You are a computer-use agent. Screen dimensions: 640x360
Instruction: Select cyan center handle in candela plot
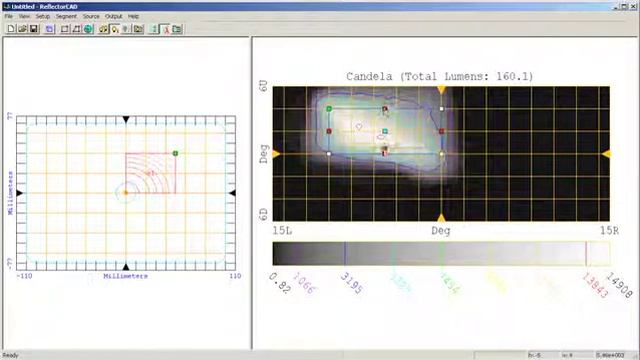coord(385,131)
